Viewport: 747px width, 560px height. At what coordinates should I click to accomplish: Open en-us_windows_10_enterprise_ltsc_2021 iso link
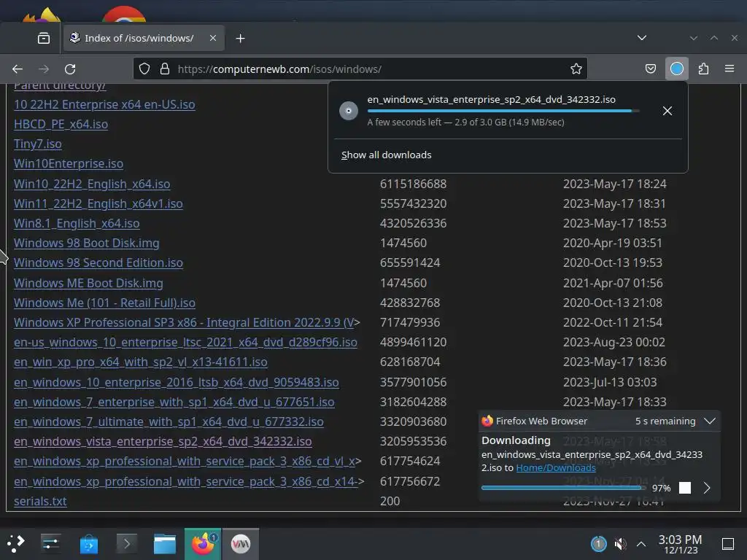[x=185, y=343]
